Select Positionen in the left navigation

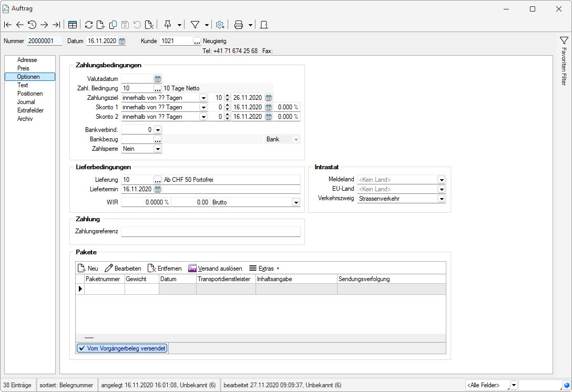(30, 94)
